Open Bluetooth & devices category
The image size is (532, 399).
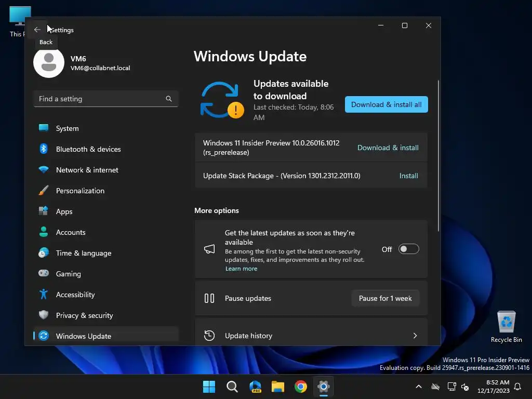pos(106,149)
